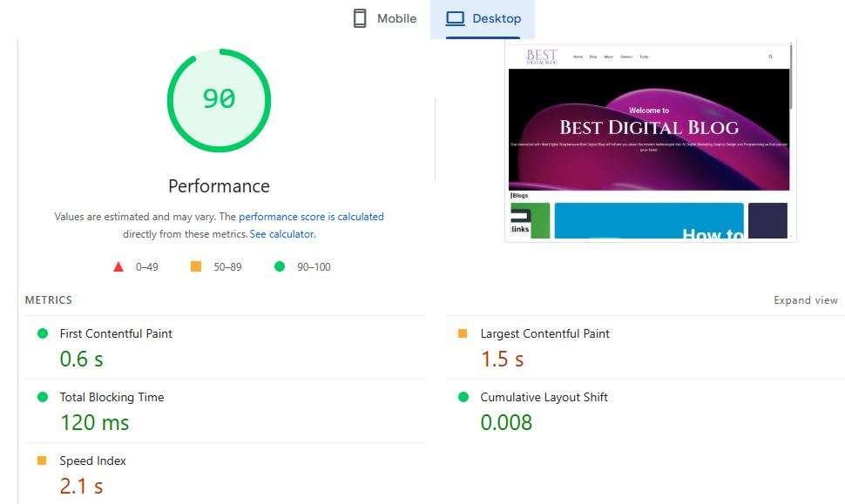Click Expand view in Metrics section
The image size is (845, 504).
click(x=805, y=300)
